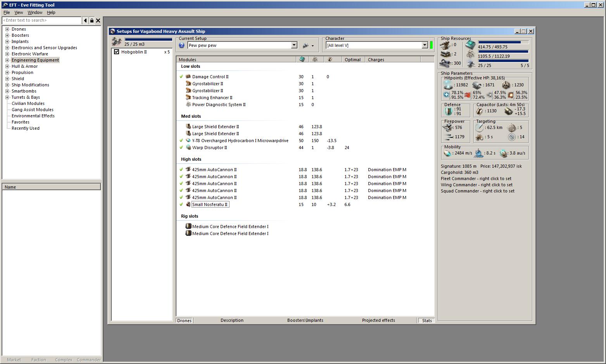Clear the search using the X icon
Viewport: 606px width, 364px height.
[x=98, y=21]
